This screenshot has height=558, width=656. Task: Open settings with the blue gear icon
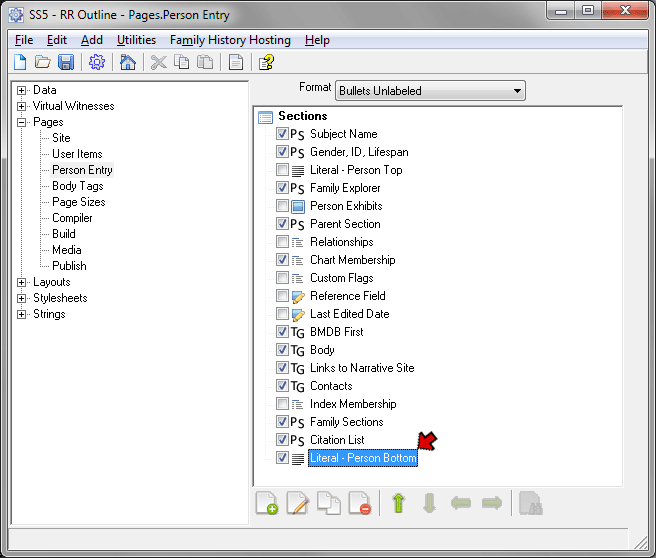point(97,62)
